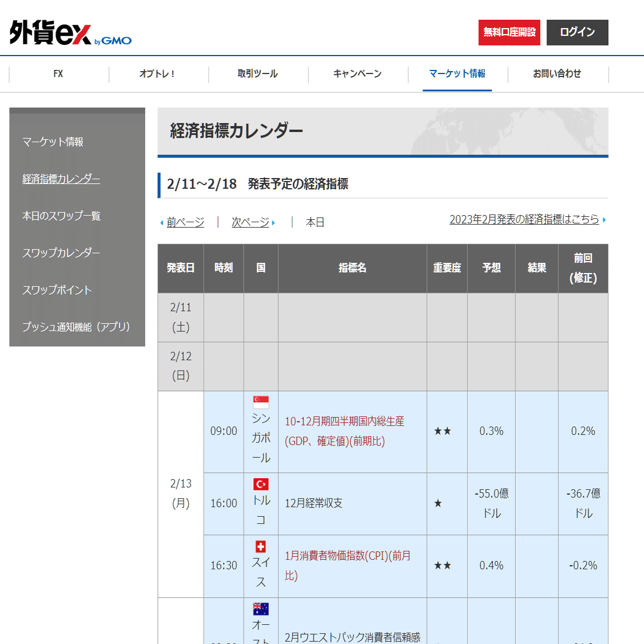
Task: Click the Turkey flag icon
Action: pyautogui.click(x=260, y=484)
